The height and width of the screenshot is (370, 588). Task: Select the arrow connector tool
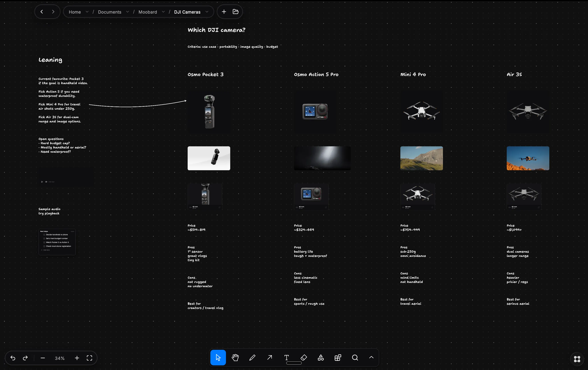point(269,358)
